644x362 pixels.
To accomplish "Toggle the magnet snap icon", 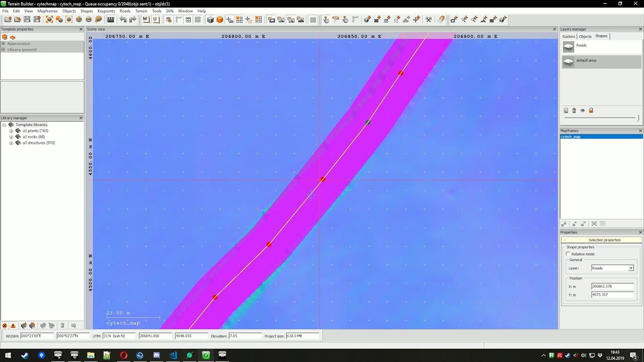I will [x=441, y=20].
